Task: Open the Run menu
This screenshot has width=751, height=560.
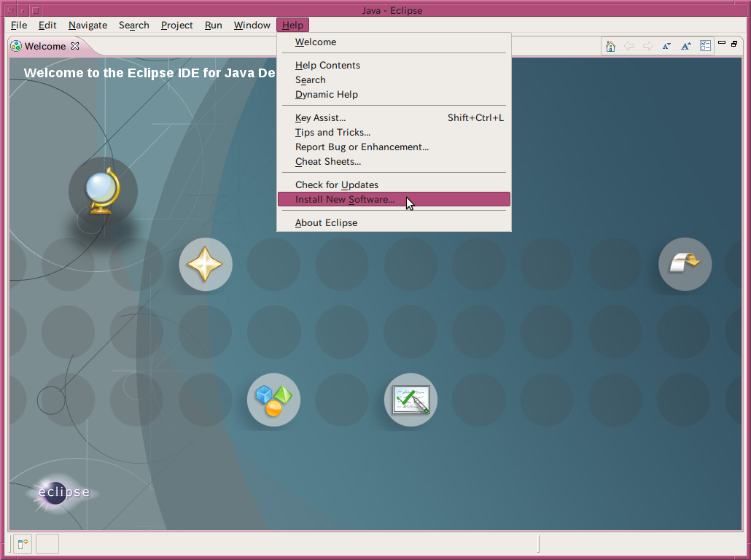Action: (213, 25)
